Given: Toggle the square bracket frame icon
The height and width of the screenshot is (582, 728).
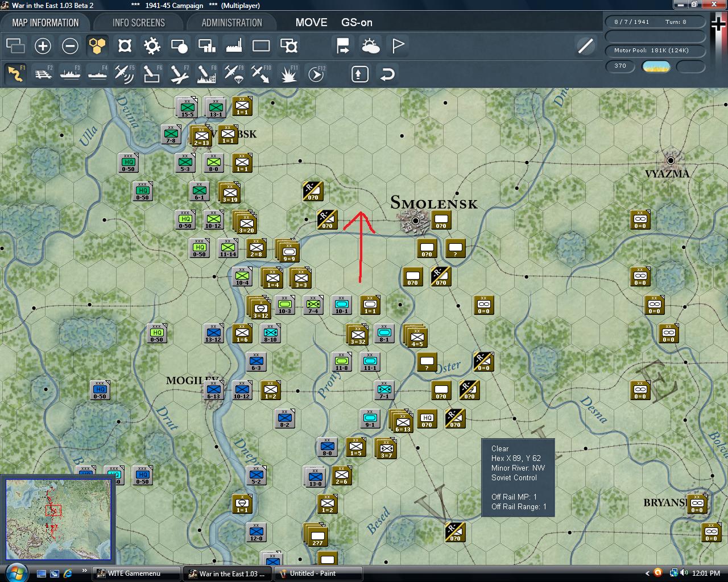Looking at the screenshot, I should (125, 46).
